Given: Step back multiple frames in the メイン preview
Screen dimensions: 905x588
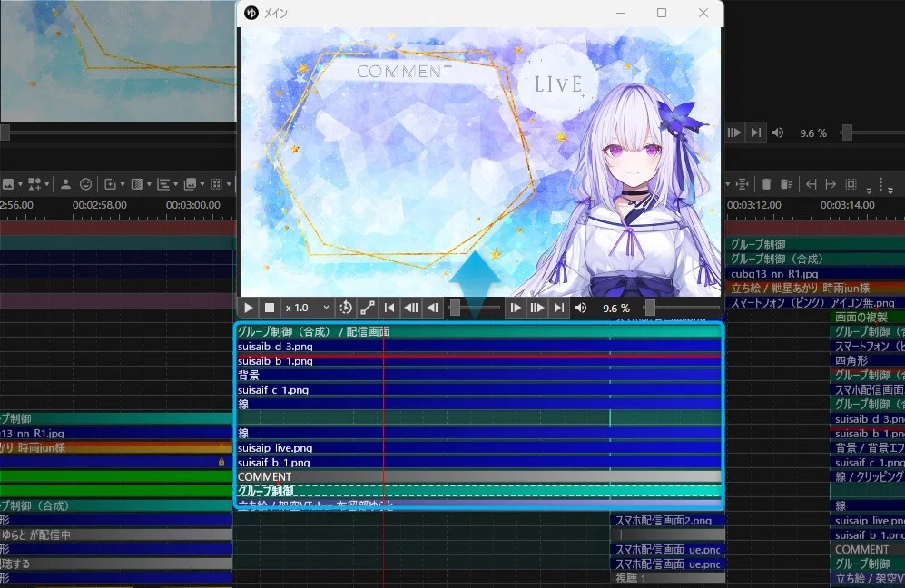Looking at the screenshot, I should tap(411, 308).
